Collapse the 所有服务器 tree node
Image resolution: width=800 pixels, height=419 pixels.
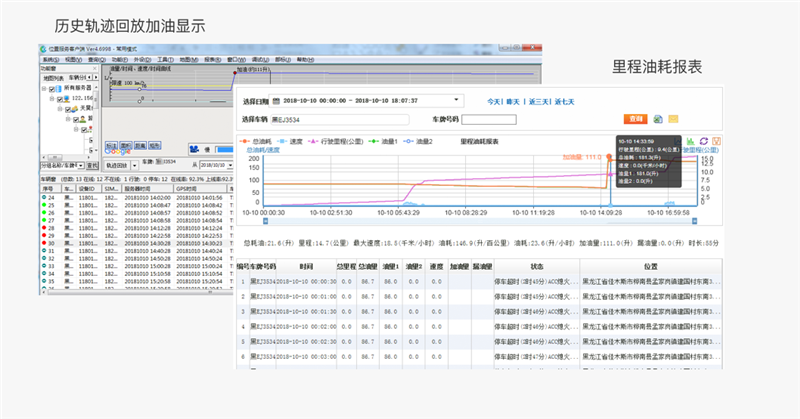click(46, 89)
